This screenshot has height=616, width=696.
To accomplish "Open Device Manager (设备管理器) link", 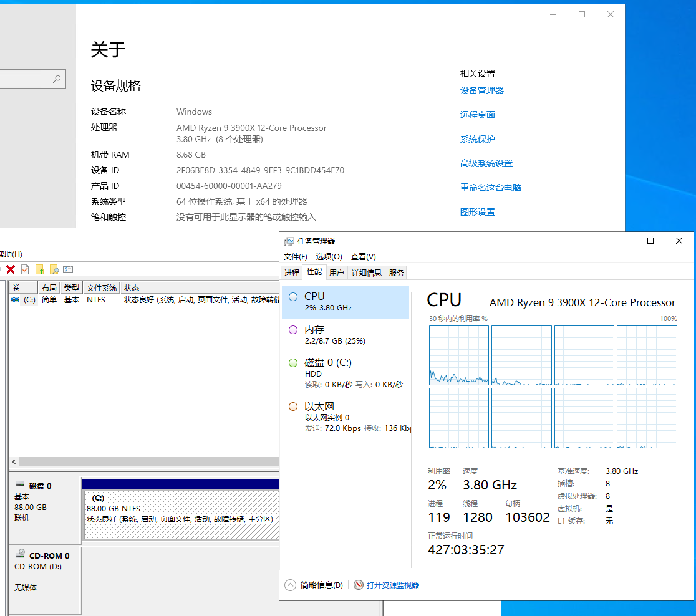I will coord(481,90).
